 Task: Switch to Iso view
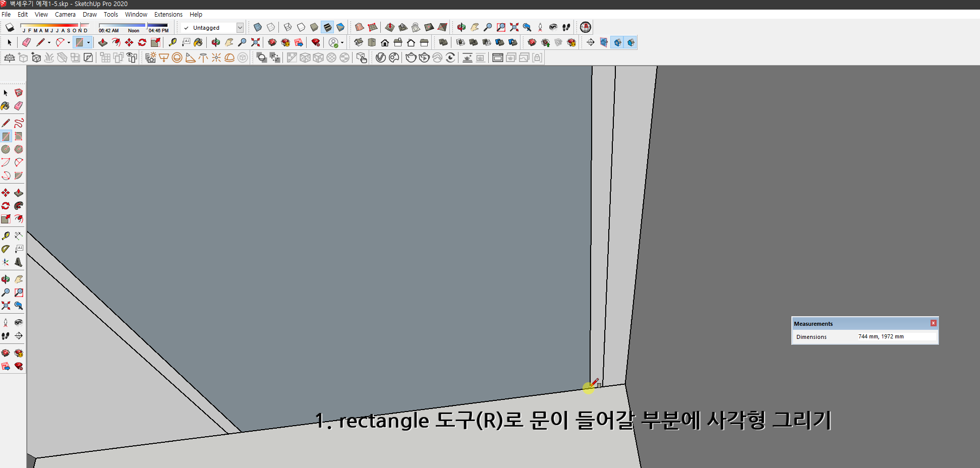point(359,42)
